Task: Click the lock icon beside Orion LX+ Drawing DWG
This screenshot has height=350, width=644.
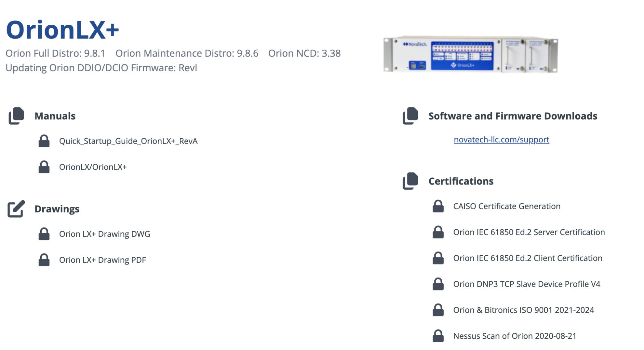Action: pyautogui.click(x=44, y=234)
